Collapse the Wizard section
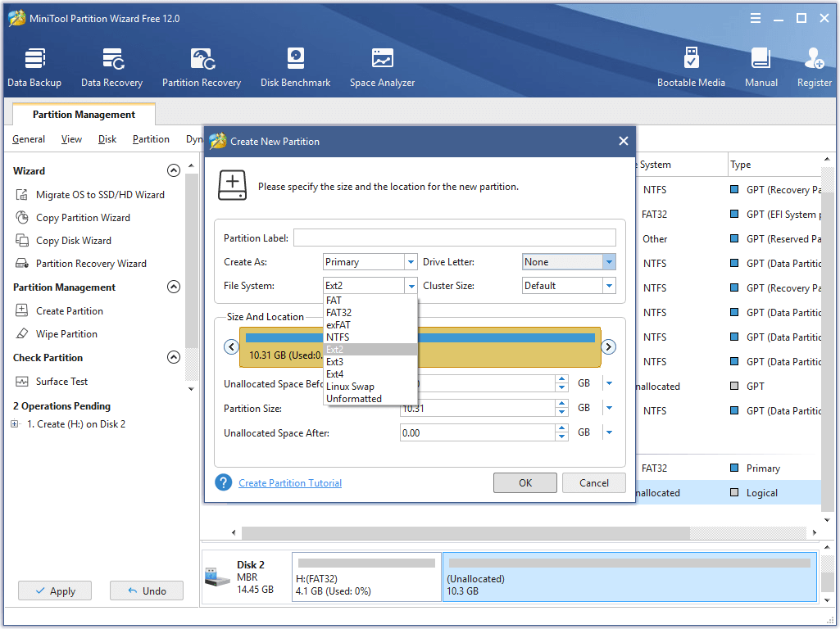This screenshot has height=629, width=840. tap(174, 171)
